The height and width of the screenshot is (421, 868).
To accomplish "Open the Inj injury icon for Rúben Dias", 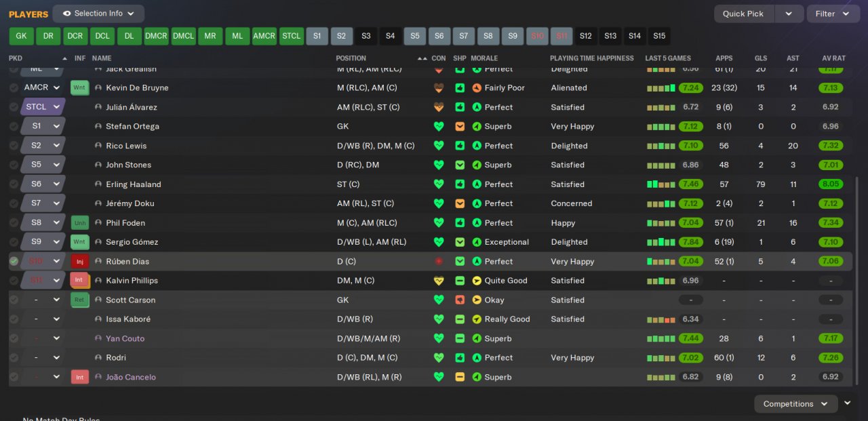I will coord(79,261).
